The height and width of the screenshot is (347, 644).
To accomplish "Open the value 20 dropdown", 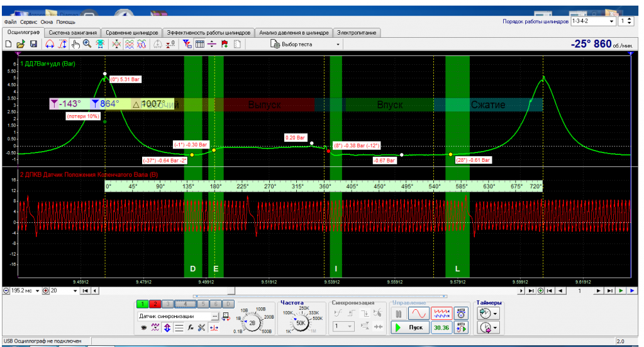I will coord(75,291).
